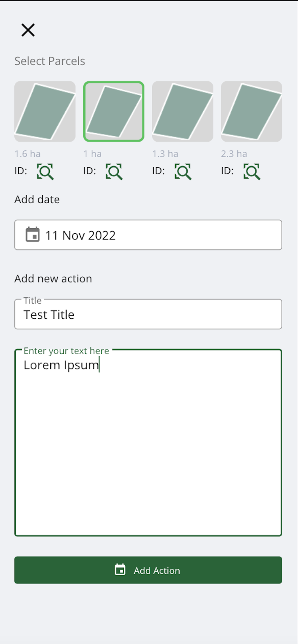Locate the 1 ha parcel with magnifier icon
The image size is (298, 644).
(114, 172)
